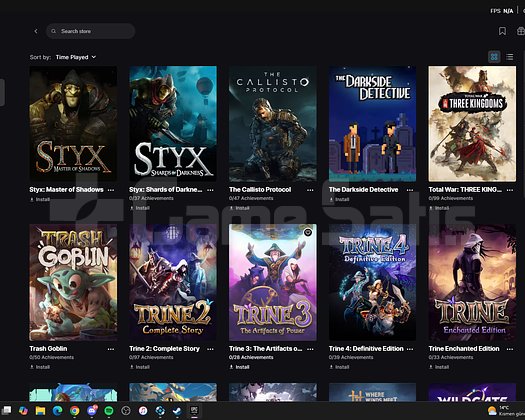Screen dimensions: 525x420
Task: Open options menu for Trine 4: Definitive Edition
Action: pyautogui.click(x=410, y=349)
